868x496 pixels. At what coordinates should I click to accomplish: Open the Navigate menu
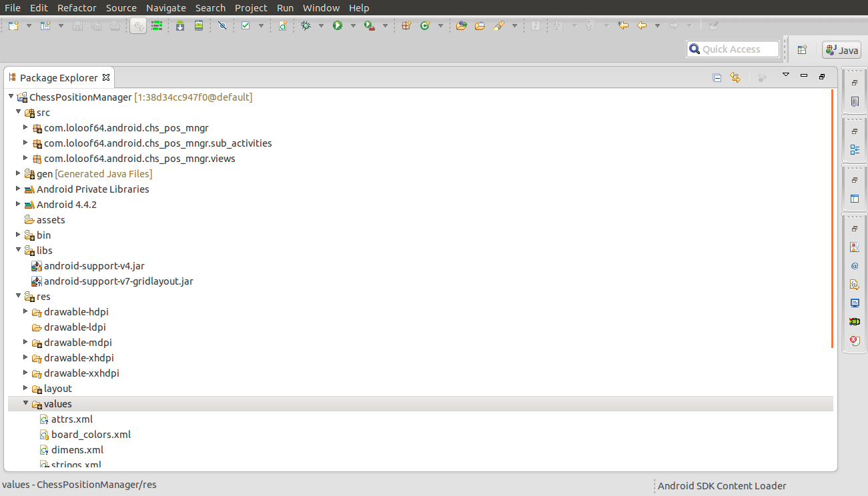point(166,8)
